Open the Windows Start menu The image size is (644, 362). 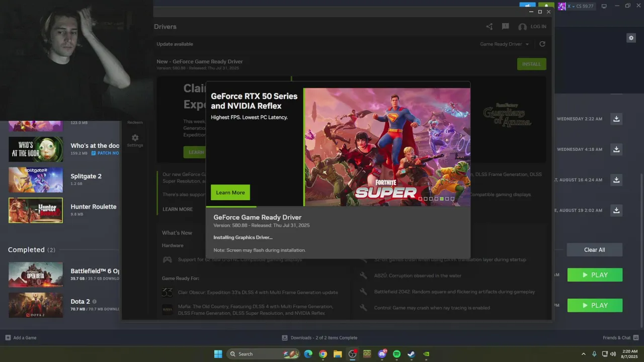coord(218,354)
